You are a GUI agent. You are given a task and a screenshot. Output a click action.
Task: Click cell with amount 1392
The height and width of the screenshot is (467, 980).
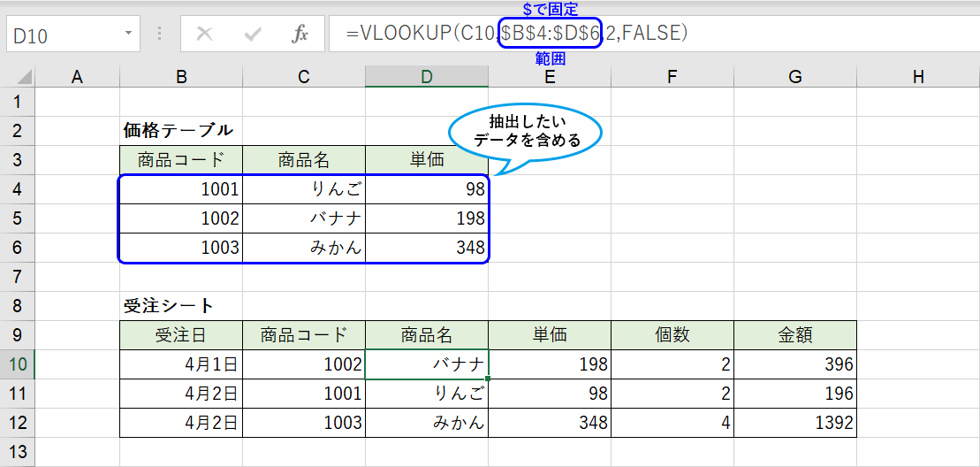pos(795,423)
